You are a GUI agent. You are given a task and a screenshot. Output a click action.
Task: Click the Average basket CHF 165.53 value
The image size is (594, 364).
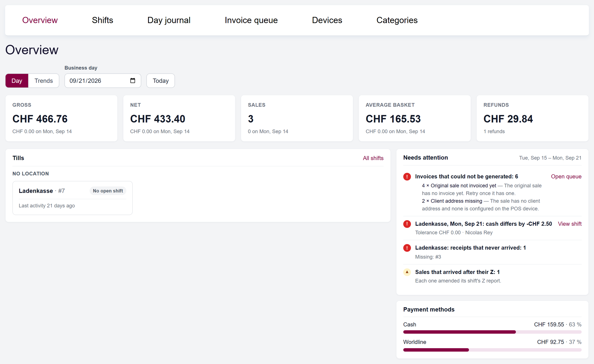click(x=393, y=119)
